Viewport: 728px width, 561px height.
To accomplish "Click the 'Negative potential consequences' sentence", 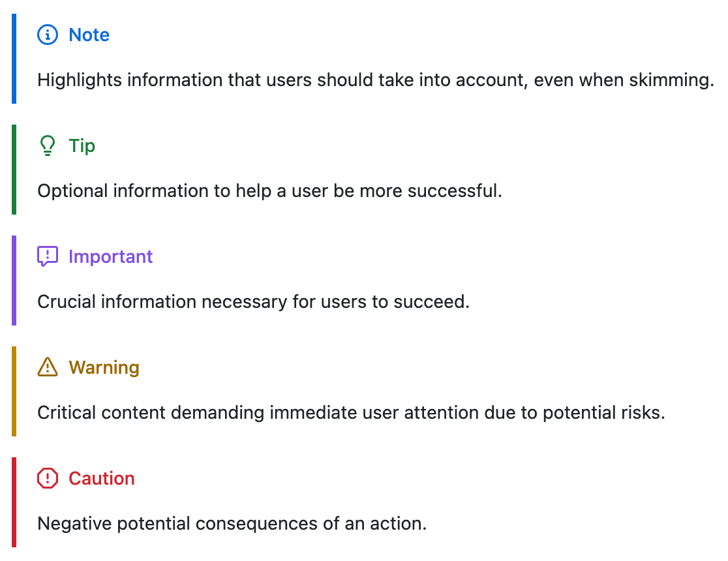I will [x=232, y=524].
